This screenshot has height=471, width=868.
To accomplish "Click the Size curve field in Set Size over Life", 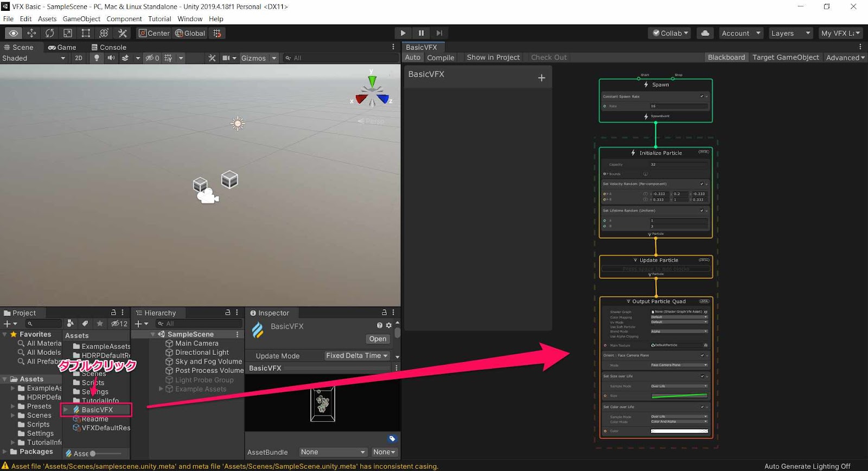I will (679, 396).
